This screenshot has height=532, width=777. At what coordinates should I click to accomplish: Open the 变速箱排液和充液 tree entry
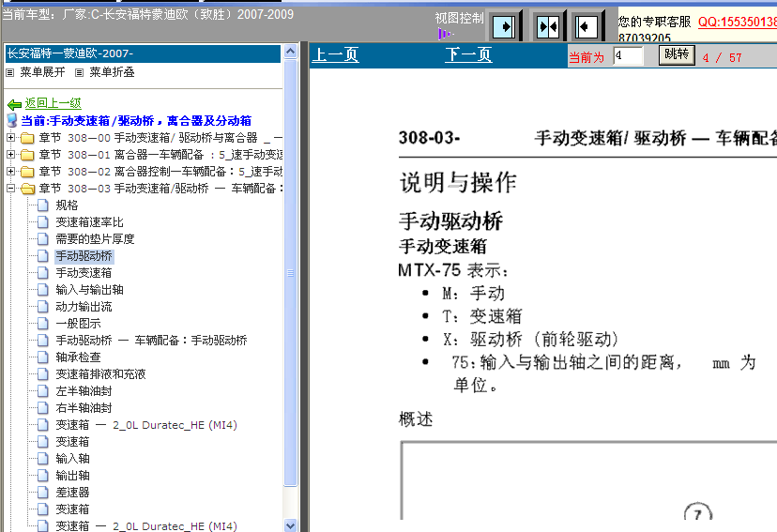(100, 374)
